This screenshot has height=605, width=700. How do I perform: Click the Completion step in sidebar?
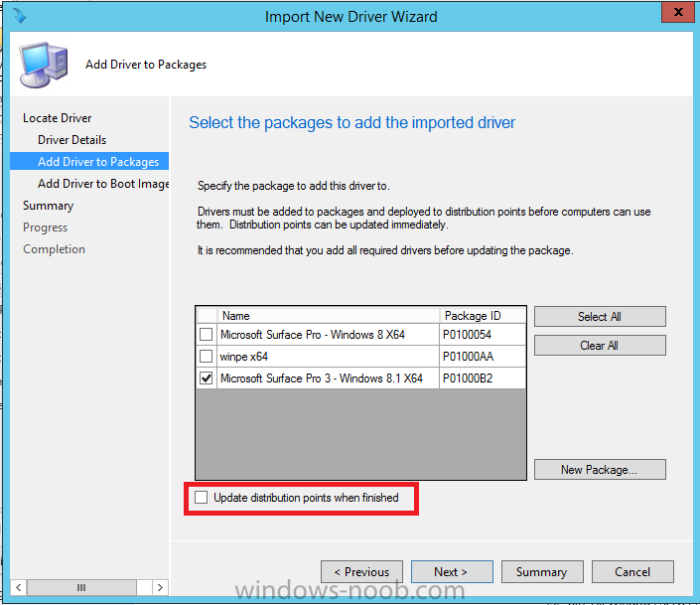tap(54, 249)
